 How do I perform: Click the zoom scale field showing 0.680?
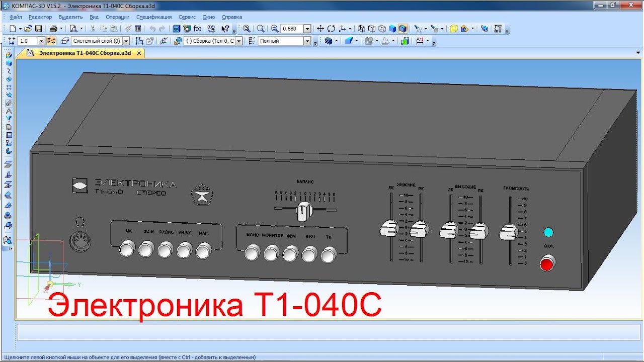pos(292,29)
